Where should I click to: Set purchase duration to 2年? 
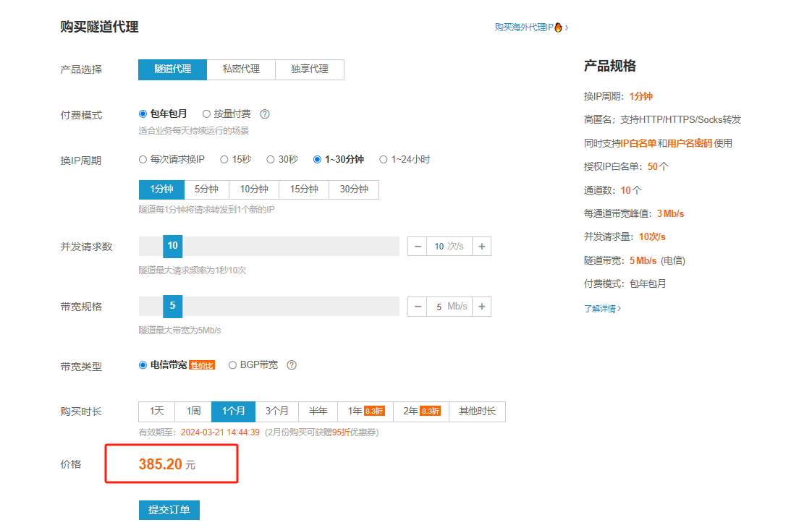421,411
